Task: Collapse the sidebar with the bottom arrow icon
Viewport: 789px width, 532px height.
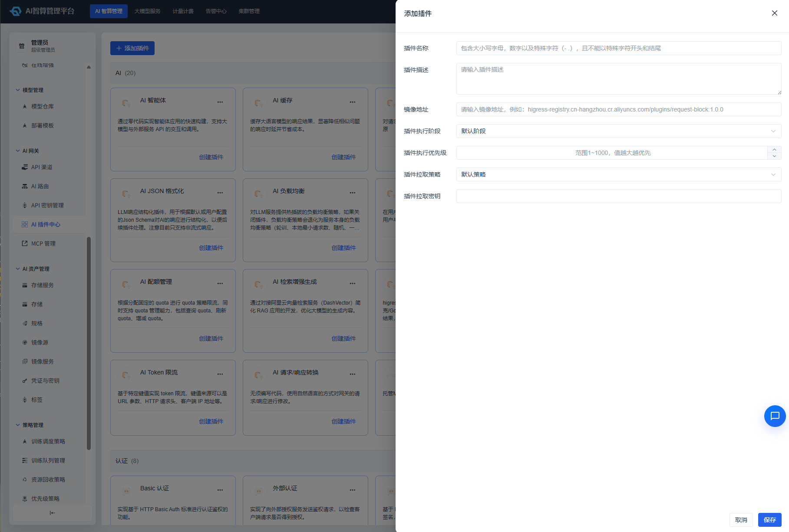Action: [53, 513]
